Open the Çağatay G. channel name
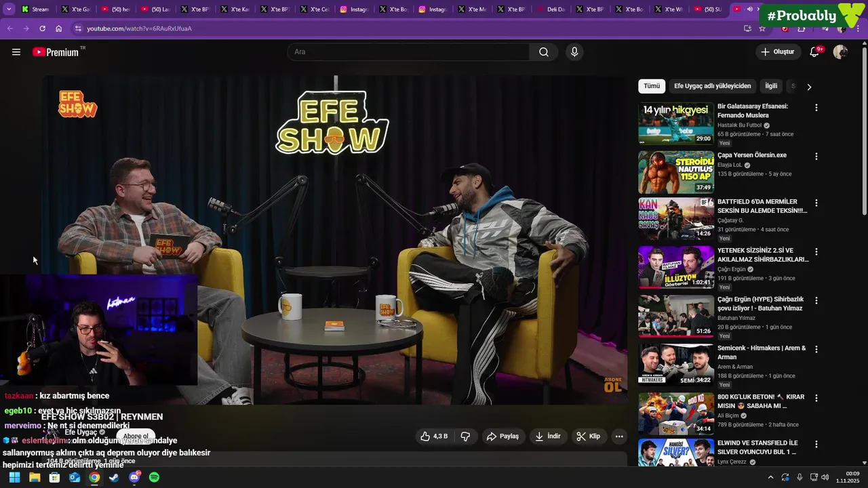Screen dimensions: 868x488 pyautogui.click(x=730, y=221)
